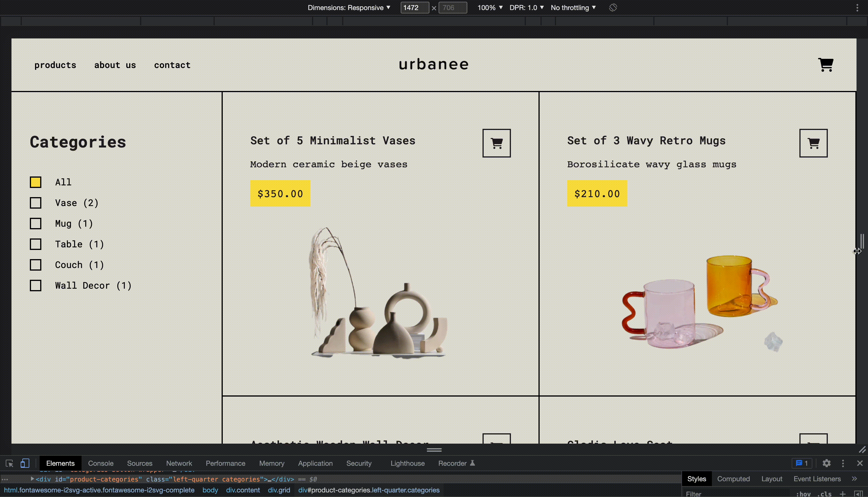Image resolution: width=868 pixels, height=497 pixels.
Task: Click the contact navigation link
Action: 172,64
